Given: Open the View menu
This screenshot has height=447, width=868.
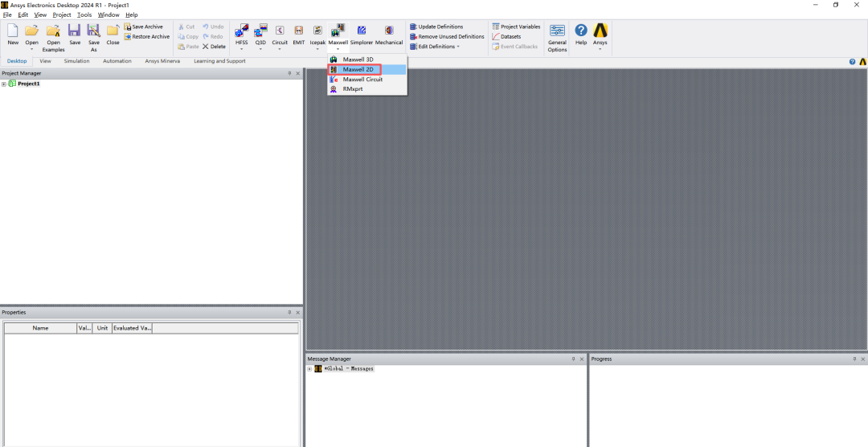Looking at the screenshot, I should (x=40, y=15).
